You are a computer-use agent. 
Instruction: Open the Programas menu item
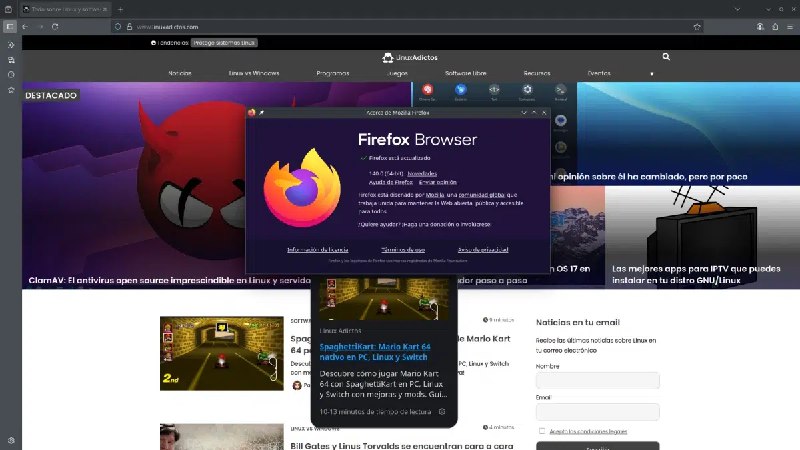pyautogui.click(x=333, y=73)
